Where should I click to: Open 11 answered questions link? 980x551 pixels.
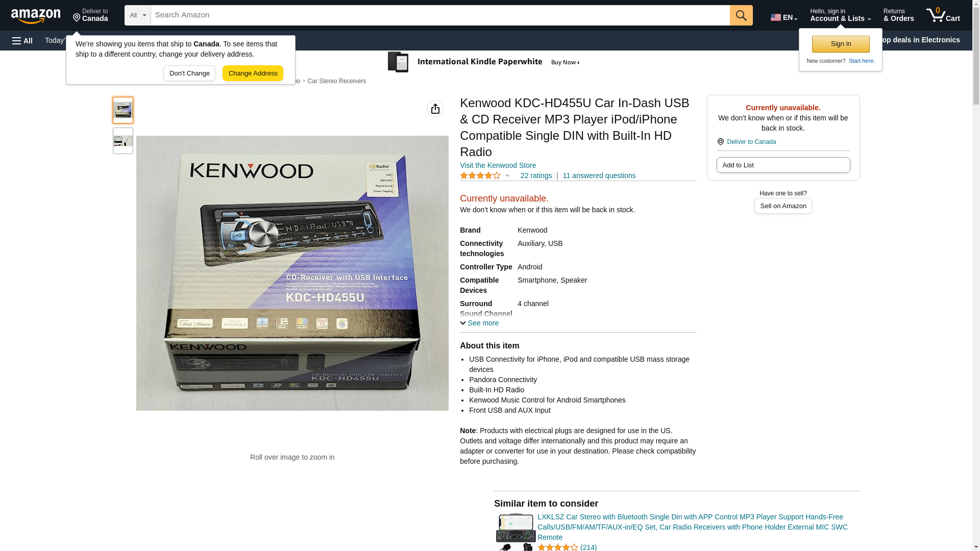(599, 176)
